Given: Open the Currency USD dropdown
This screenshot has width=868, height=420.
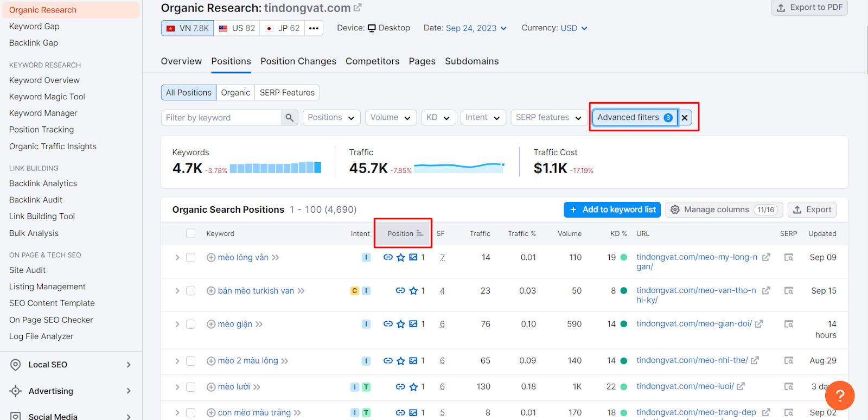Looking at the screenshot, I should click(x=574, y=28).
